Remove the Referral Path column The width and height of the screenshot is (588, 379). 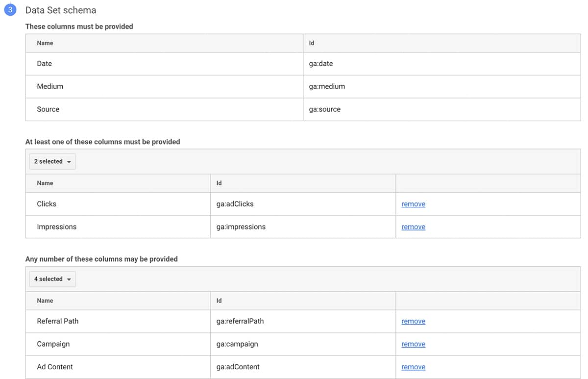(x=413, y=321)
